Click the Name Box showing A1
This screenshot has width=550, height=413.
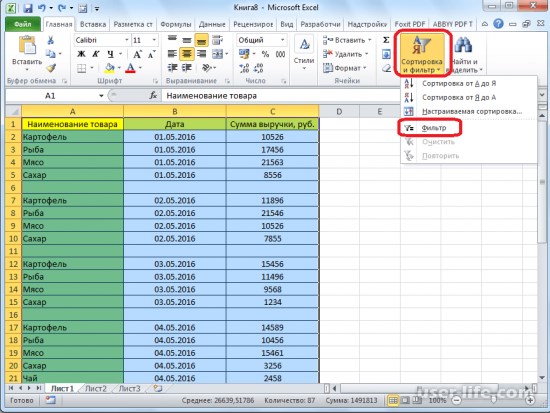click(x=51, y=96)
